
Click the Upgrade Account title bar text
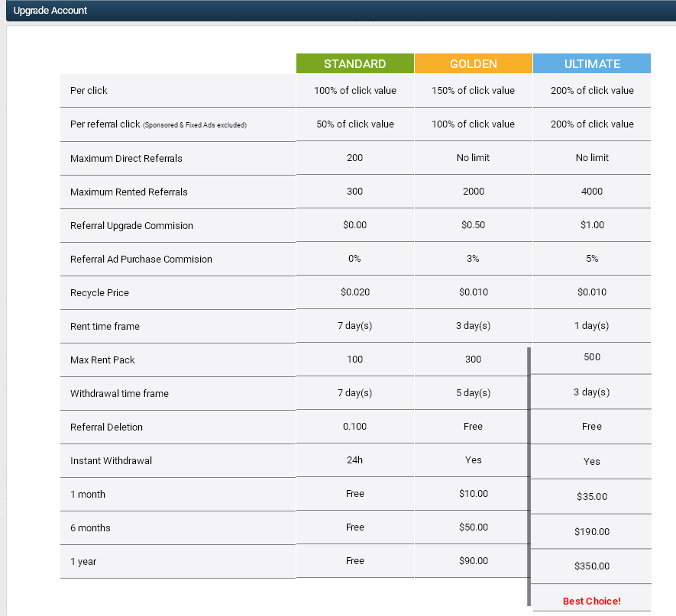point(50,11)
